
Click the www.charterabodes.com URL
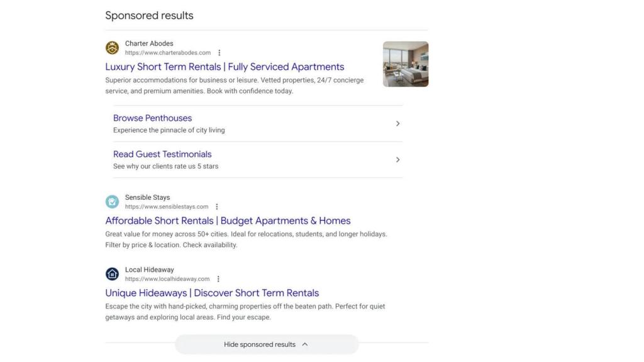(169, 53)
